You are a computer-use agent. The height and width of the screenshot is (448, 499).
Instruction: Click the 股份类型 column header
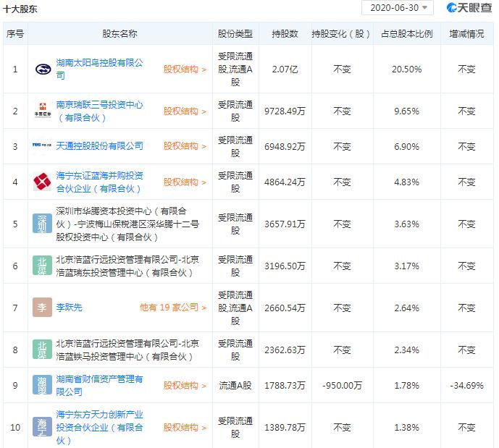(235, 33)
